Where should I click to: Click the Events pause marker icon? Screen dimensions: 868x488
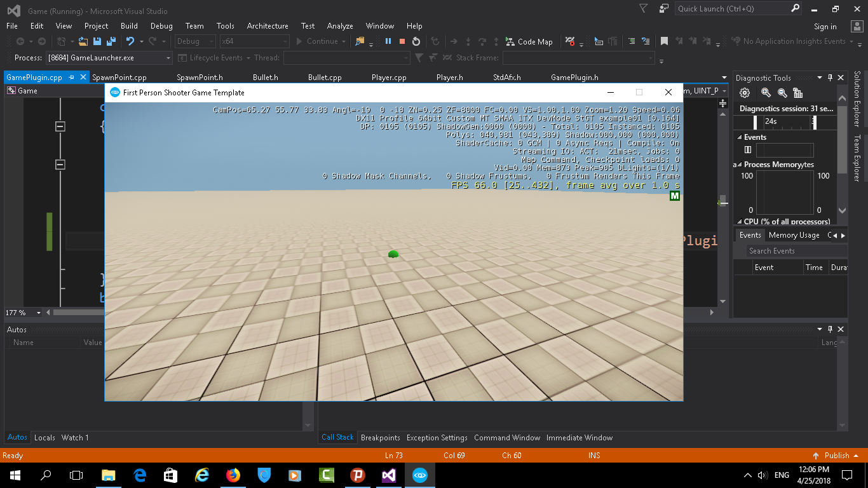[748, 150]
